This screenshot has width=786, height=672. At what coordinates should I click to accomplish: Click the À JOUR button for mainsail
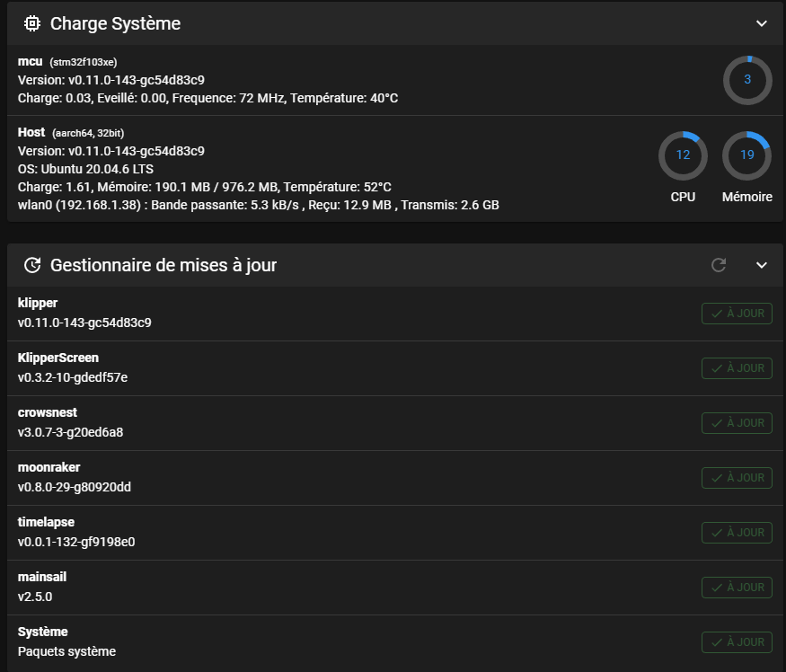point(737,588)
